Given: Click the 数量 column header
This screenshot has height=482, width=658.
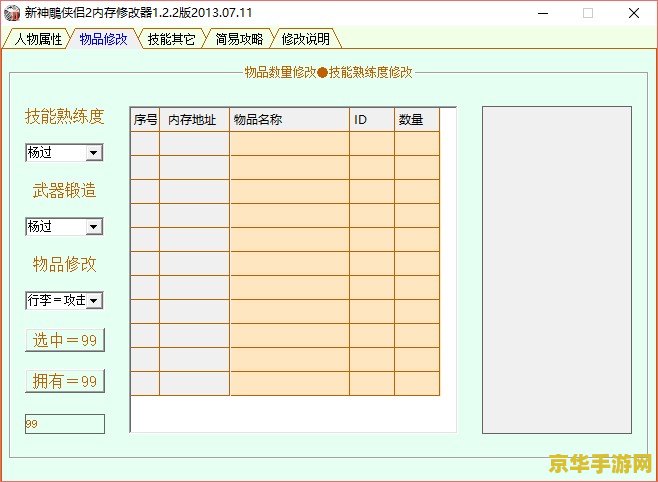Looking at the screenshot, I should (417, 120).
